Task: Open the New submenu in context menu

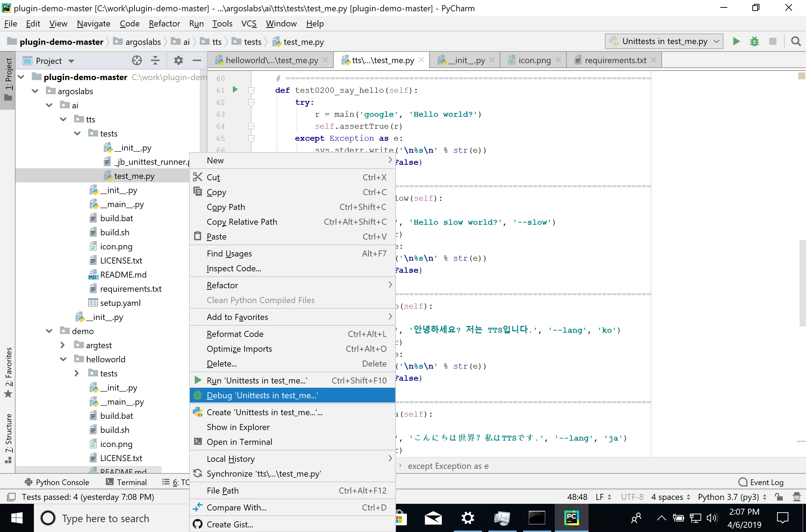Action: point(293,161)
